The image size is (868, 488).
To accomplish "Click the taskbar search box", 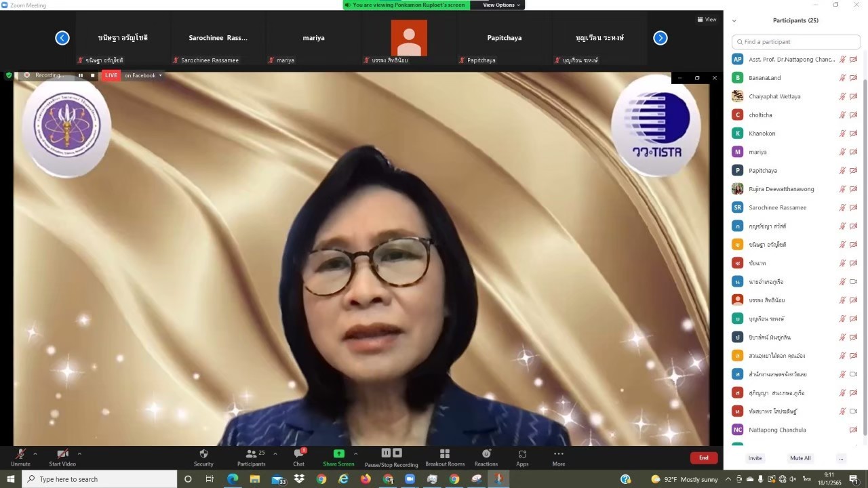I will [100, 479].
